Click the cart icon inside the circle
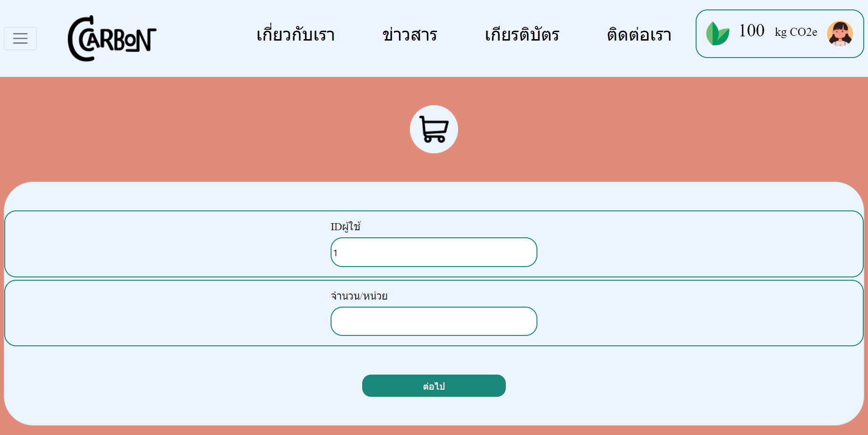The width and height of the screenshot is (868, 435). 434,129
